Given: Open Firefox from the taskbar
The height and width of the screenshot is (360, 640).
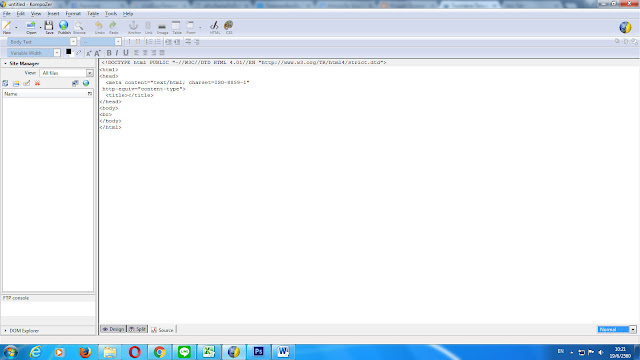Looking at the screenshot, I should (x=85, y=352).
